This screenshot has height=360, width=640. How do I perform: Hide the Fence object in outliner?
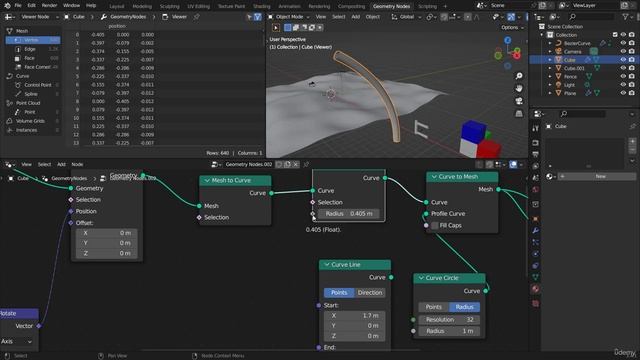coord(623,76)
